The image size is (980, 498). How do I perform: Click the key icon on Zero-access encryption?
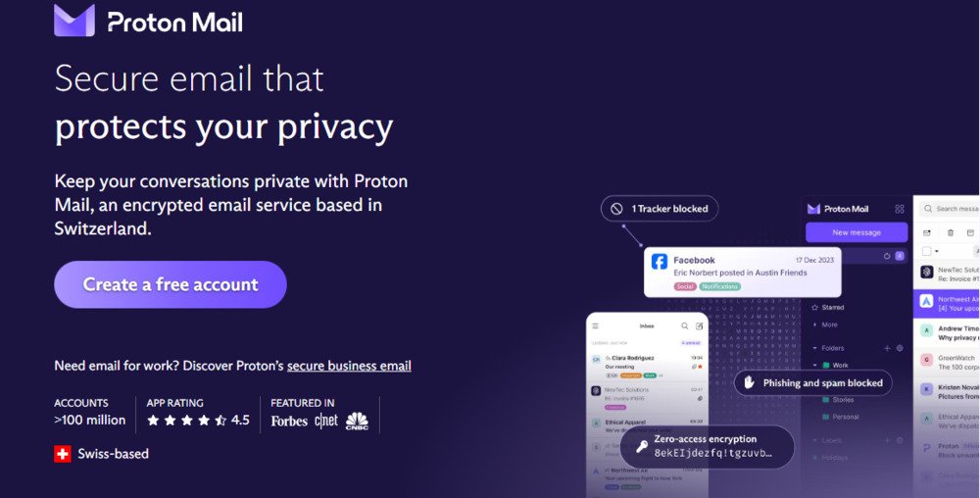(x=642, y=446)
